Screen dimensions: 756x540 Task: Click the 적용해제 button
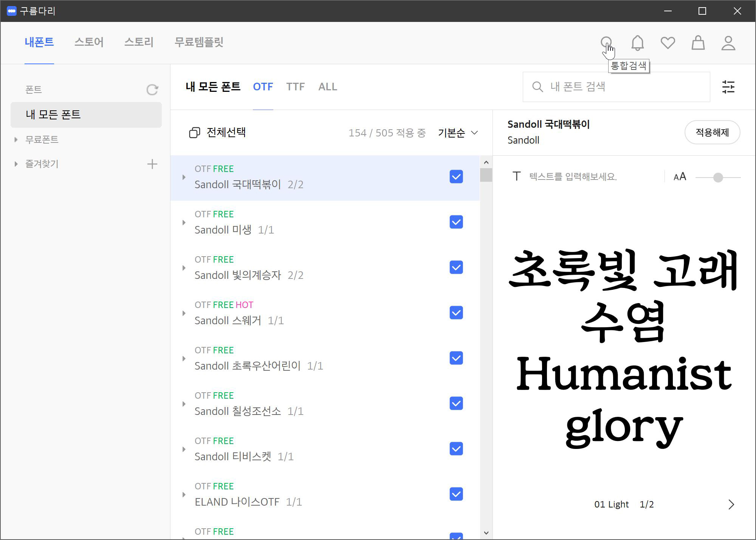pos(712,133)
